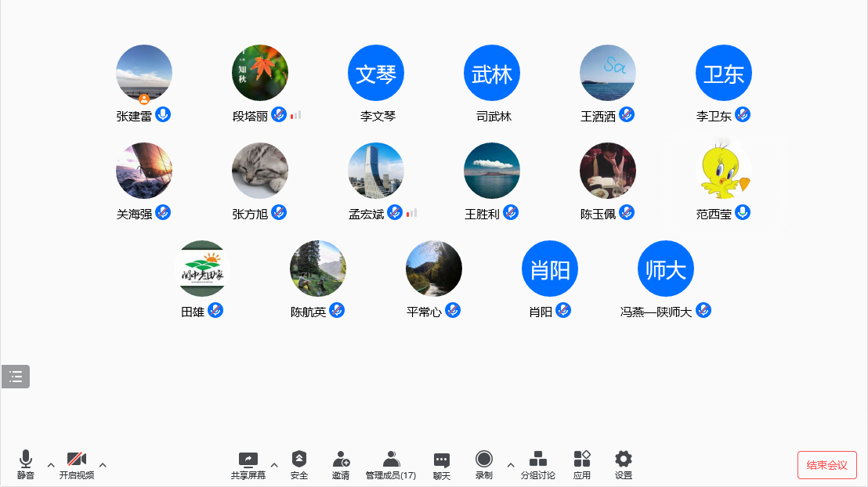Open Manage Members (管理成员) panel
Viewport: 868px width, 487px height.
391,460
